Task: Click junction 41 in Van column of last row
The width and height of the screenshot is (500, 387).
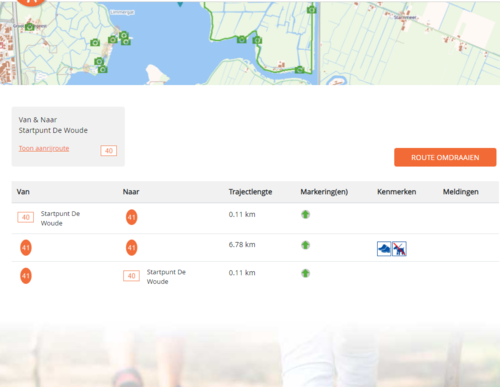Action: point(26,276)
